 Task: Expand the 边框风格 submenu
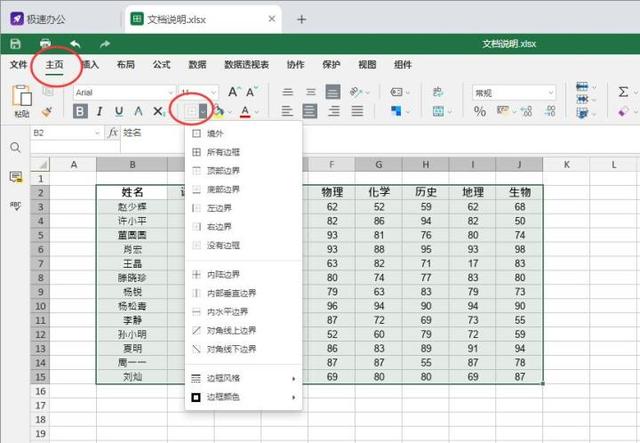click(244, 378)
